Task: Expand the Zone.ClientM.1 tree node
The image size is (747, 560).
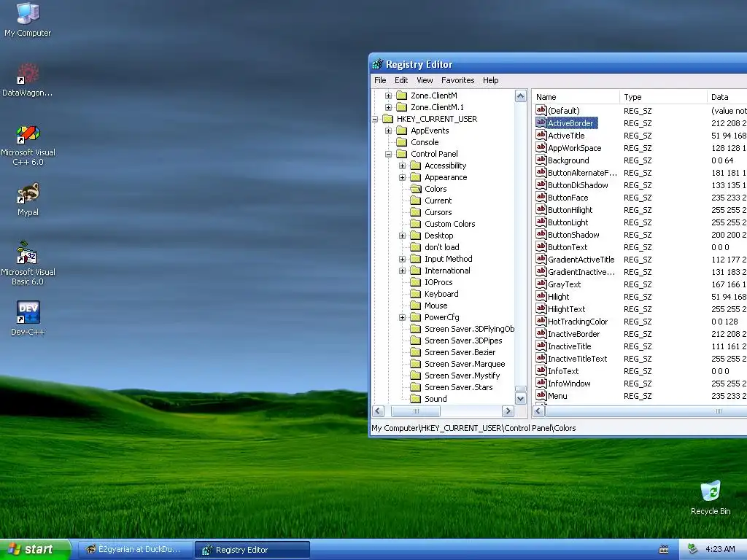Action: (x=388, y=107)
